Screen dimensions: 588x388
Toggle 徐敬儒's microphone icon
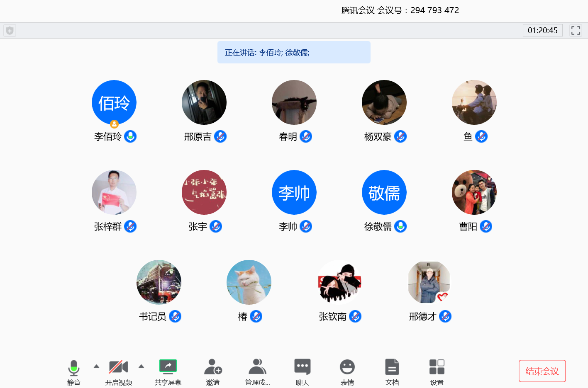coord(400,226)
